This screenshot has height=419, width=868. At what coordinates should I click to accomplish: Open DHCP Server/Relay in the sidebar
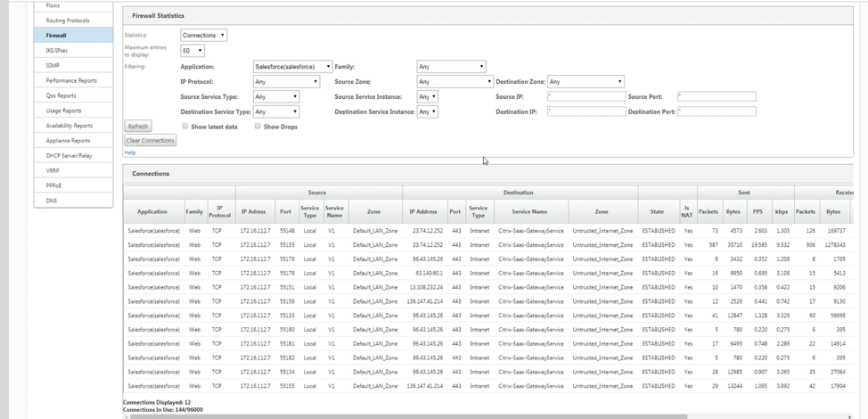(x=73, y=155)
